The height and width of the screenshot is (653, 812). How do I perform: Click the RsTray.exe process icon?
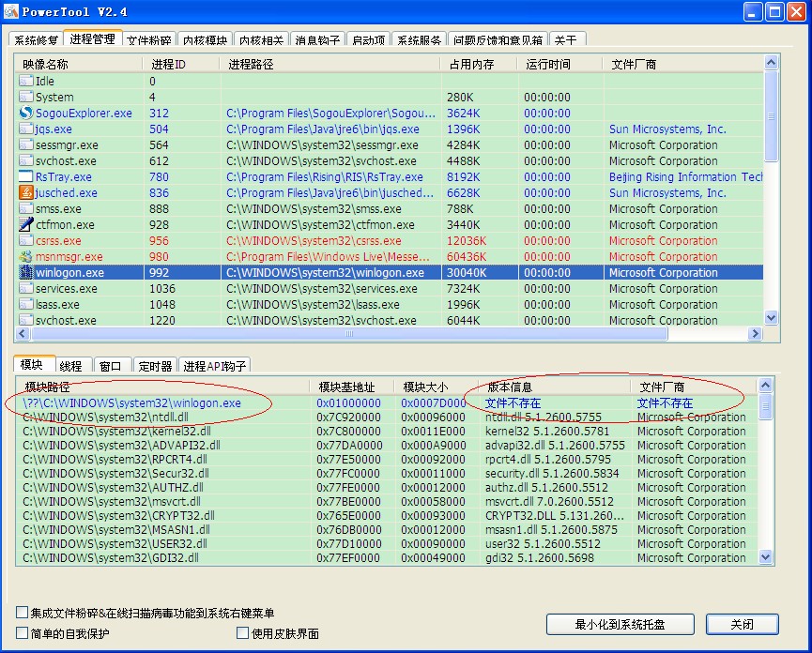tap(26, 176)
